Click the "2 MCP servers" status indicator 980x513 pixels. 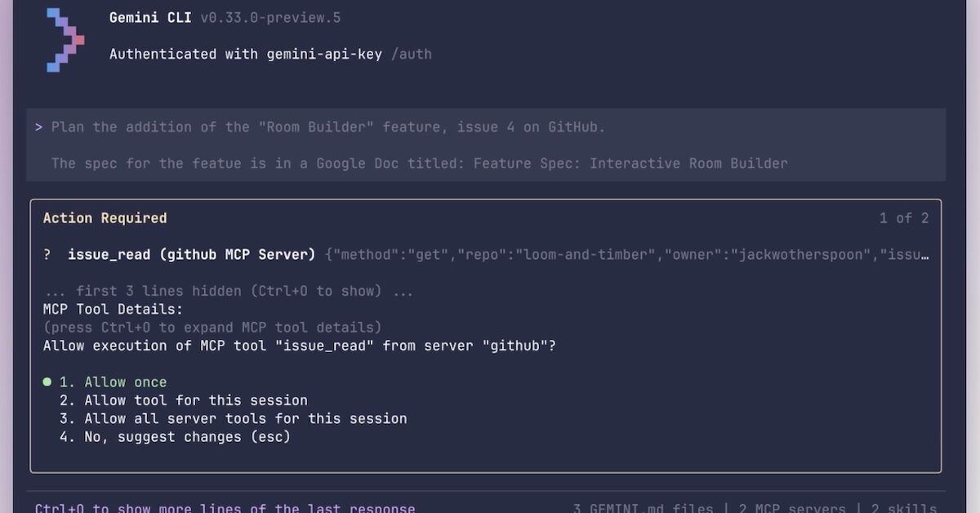[x=790, y=507]
